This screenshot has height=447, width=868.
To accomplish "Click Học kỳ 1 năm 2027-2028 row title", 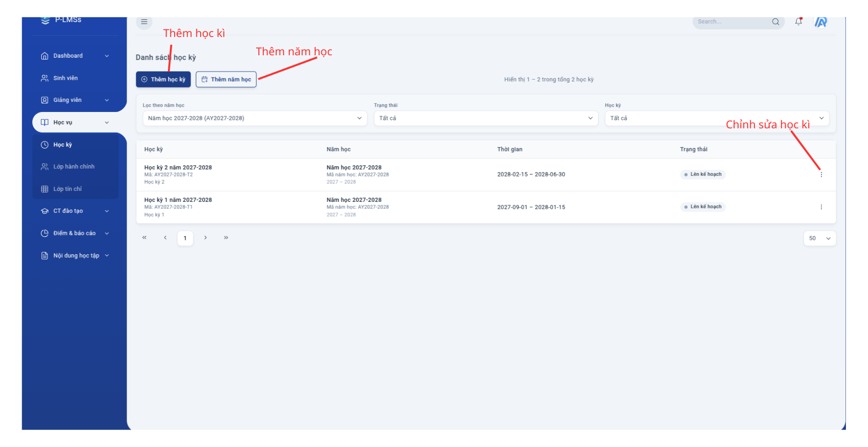I will coord(178,200).
